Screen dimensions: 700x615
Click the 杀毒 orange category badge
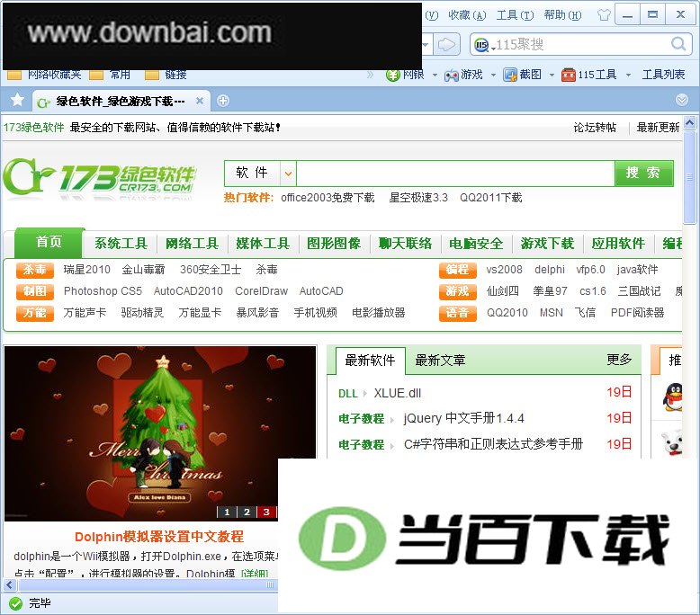35,270
